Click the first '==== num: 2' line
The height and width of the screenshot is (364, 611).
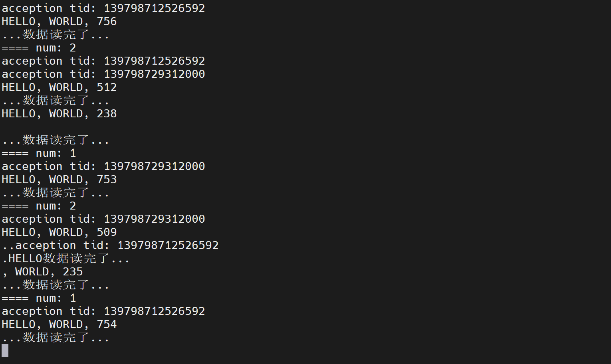point(39,48)
